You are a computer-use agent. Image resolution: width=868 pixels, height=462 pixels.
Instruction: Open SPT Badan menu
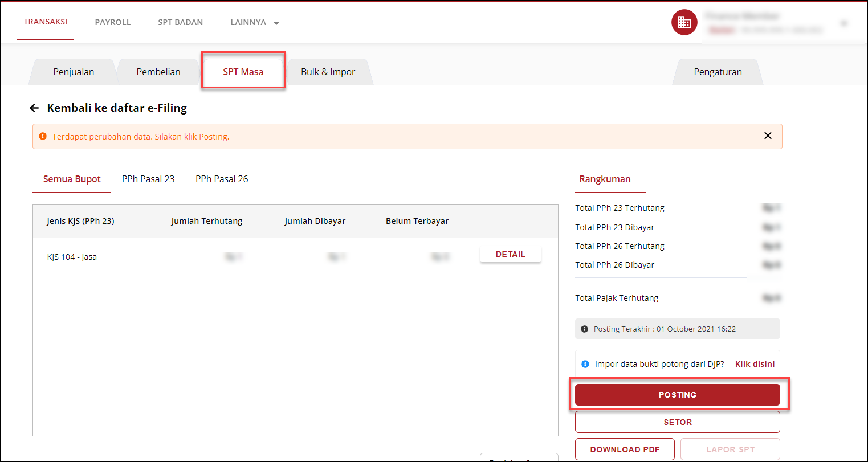point(180,23)
